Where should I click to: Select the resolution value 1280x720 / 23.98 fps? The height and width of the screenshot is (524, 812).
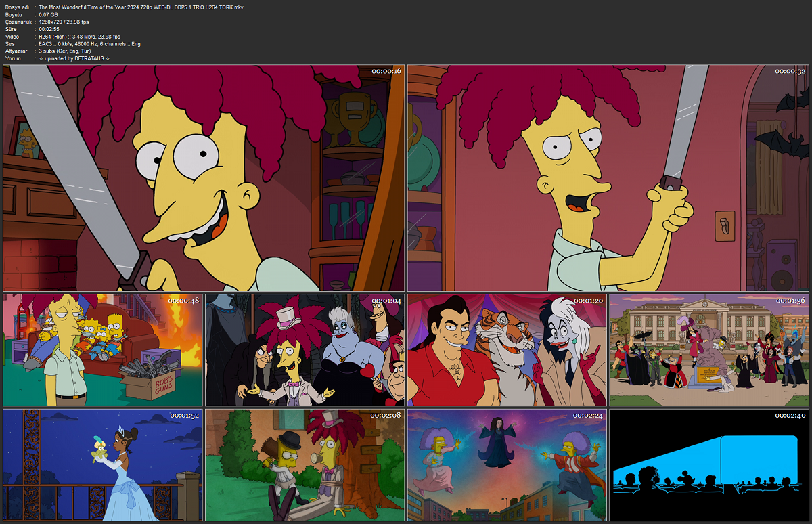tap(64, 22)
